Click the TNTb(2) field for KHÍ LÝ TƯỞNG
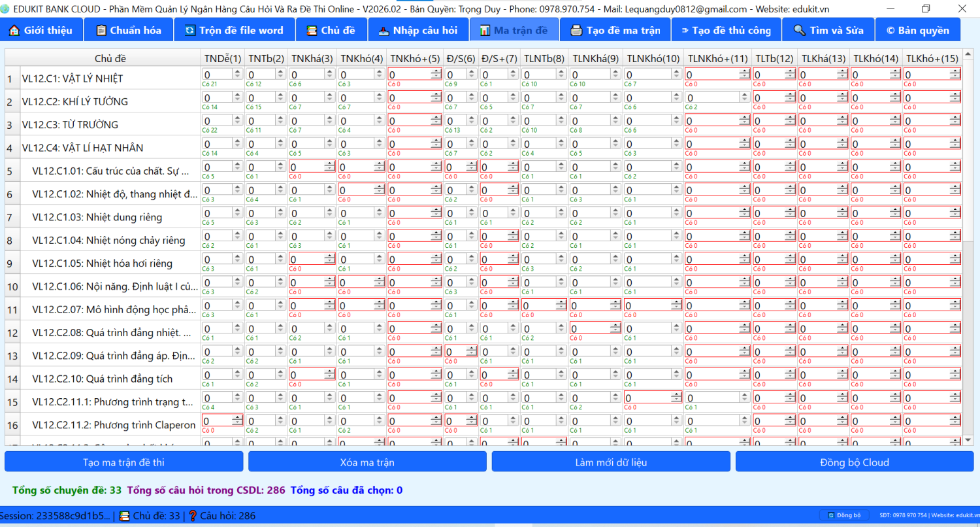 (261, 97)
